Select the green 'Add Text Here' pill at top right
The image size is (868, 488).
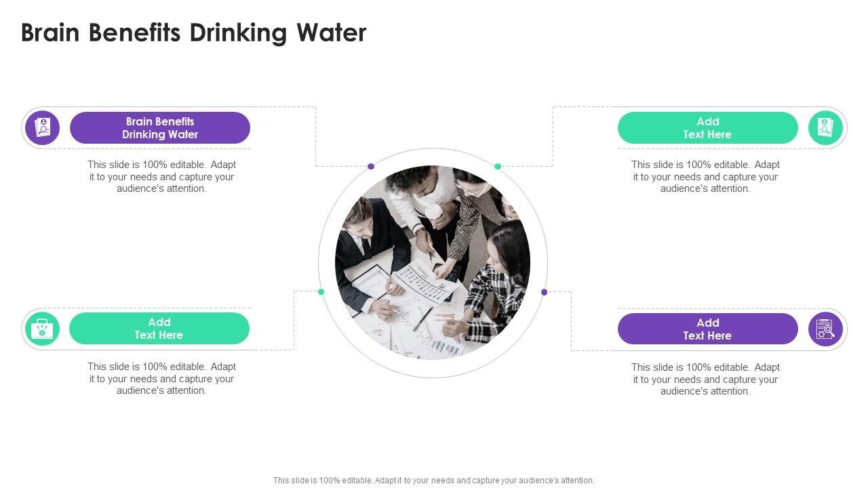[x=707, y=128]
